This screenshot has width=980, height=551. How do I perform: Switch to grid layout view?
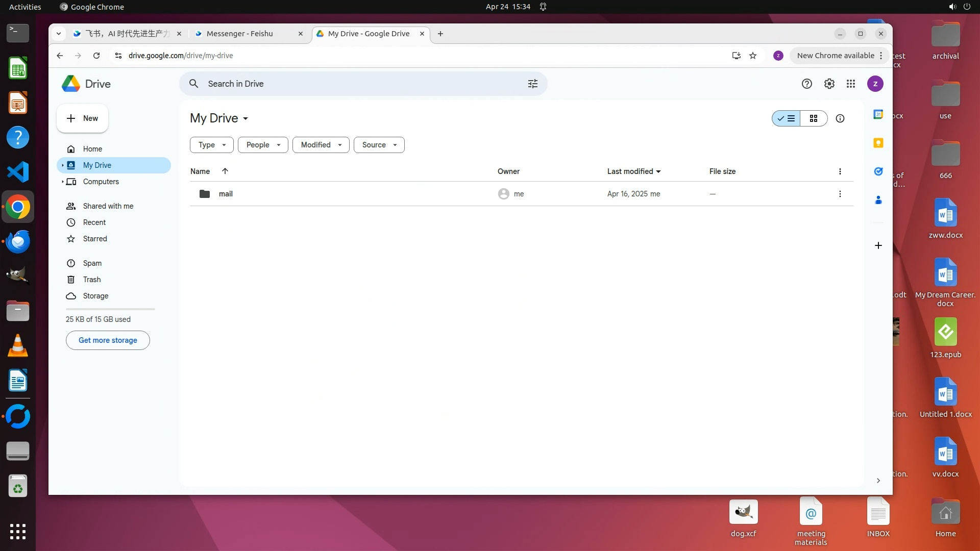814,118
